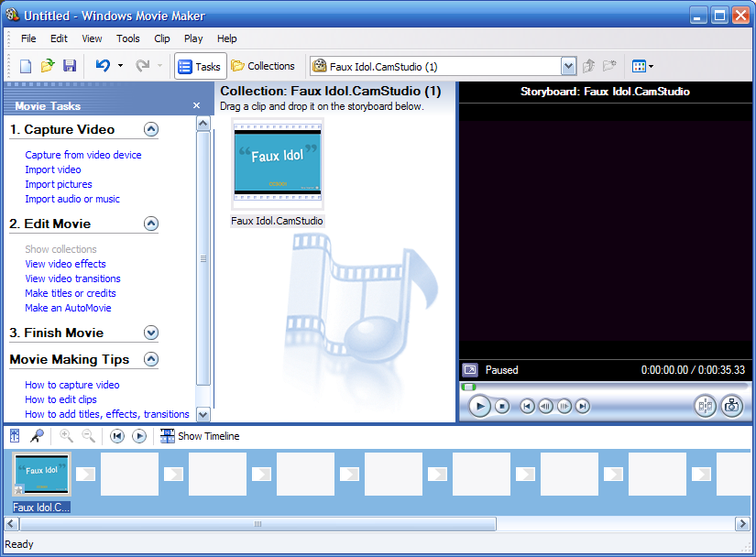756x557 pixels.
Task: Open the Tools menu
Action: (127, 38)
